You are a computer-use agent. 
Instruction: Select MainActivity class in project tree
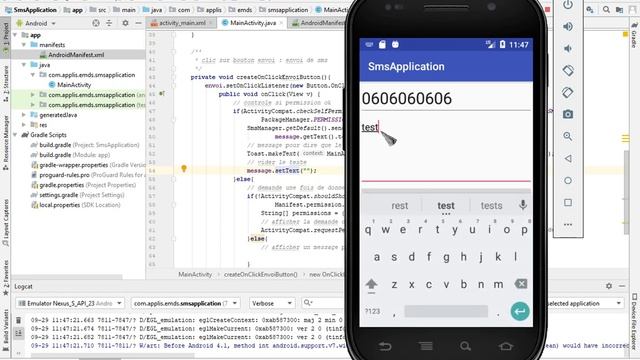pos(74,85)
